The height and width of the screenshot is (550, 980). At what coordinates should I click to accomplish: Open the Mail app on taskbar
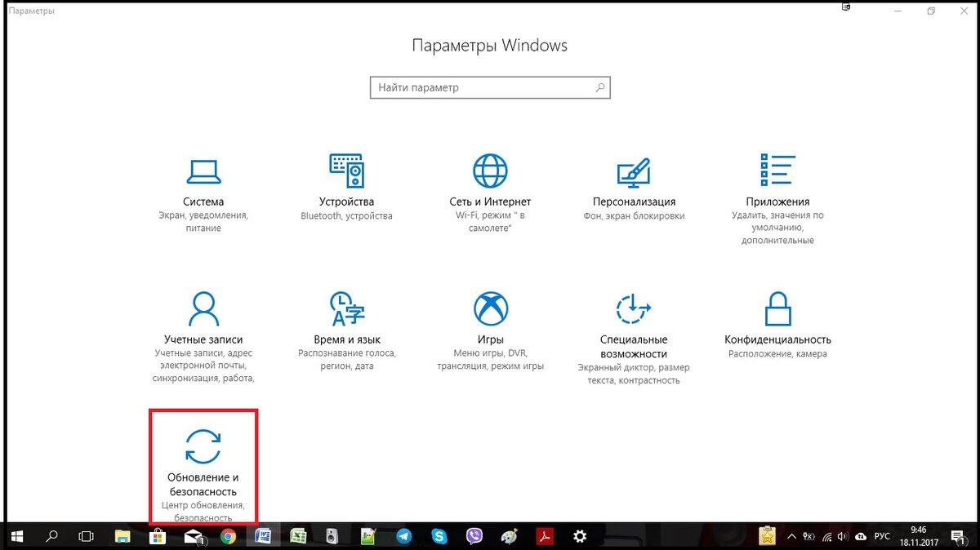tap(194, 536)
